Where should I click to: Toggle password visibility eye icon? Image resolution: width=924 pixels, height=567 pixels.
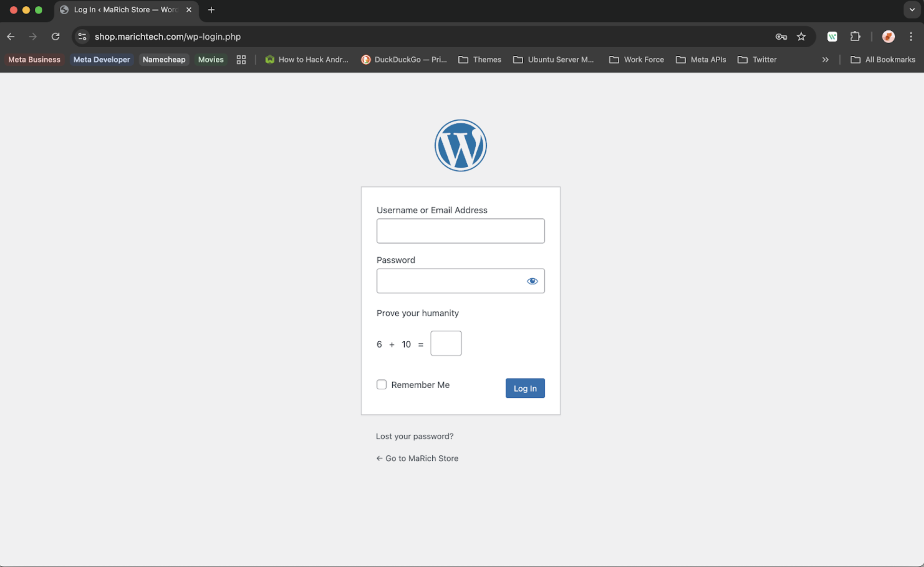(532, 281)
